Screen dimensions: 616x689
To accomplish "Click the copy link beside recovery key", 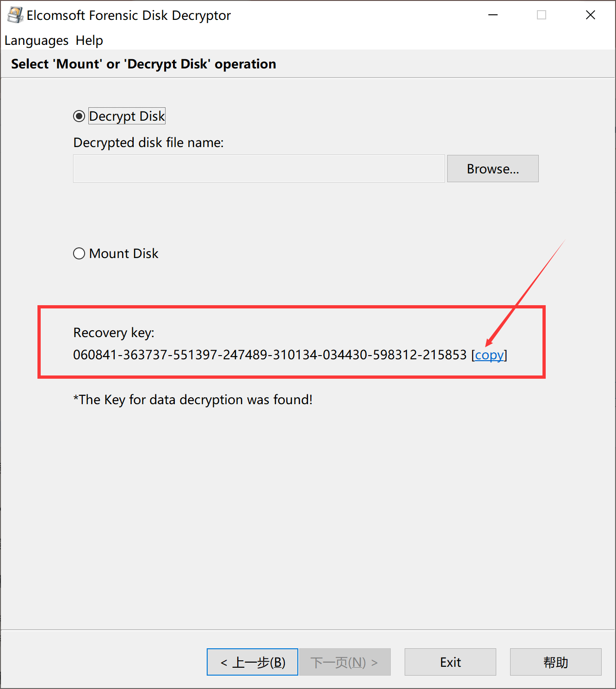I will 489,355.
